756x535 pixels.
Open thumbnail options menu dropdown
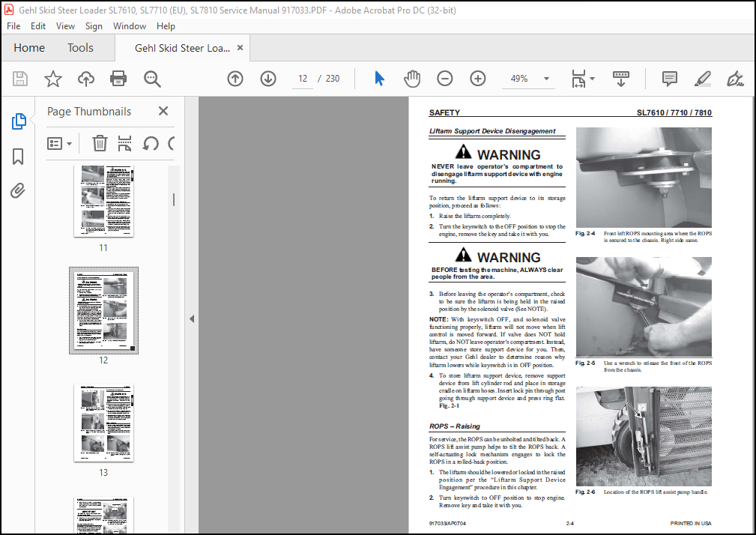point(59,144)
